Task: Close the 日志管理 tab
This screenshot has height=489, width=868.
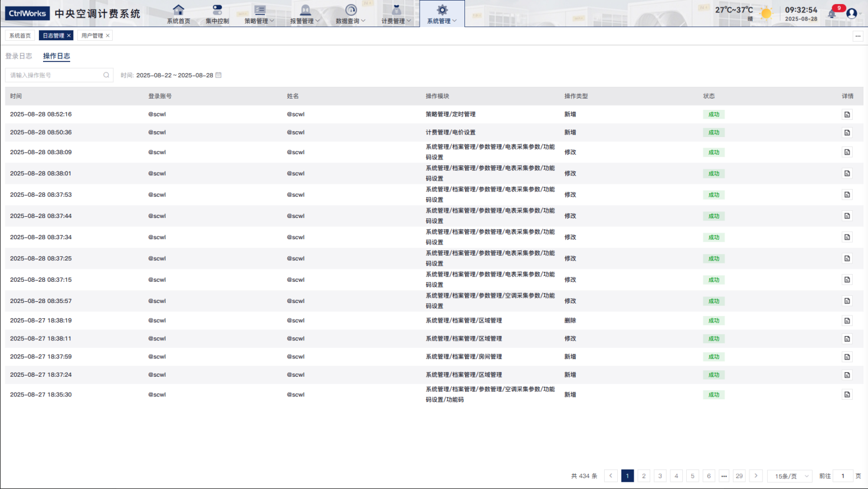Action: coord(69,35)
